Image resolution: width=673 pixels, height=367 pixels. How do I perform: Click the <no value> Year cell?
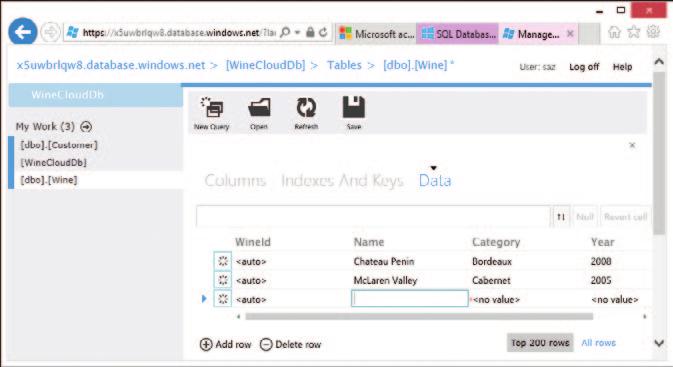tap(615, 300)
